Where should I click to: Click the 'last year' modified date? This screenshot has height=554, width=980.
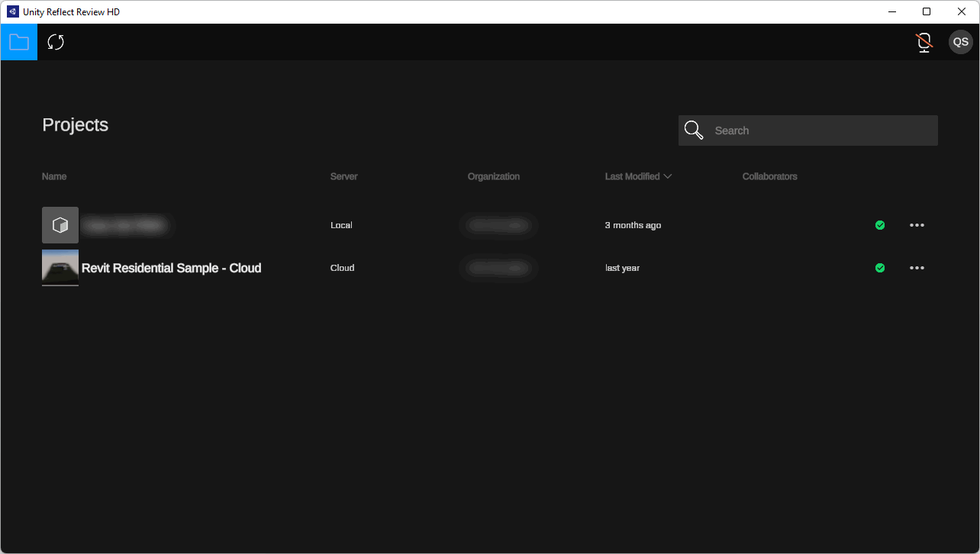[623, 268]
